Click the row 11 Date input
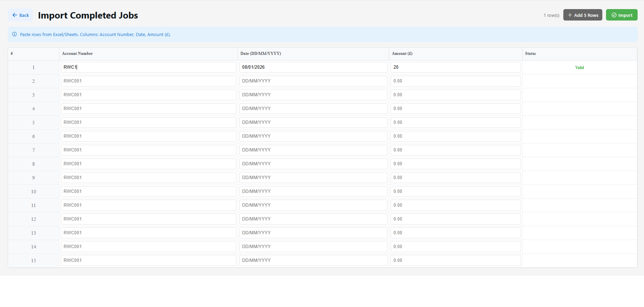The width and height of the screenshot is (644, 307). (313, 205)
